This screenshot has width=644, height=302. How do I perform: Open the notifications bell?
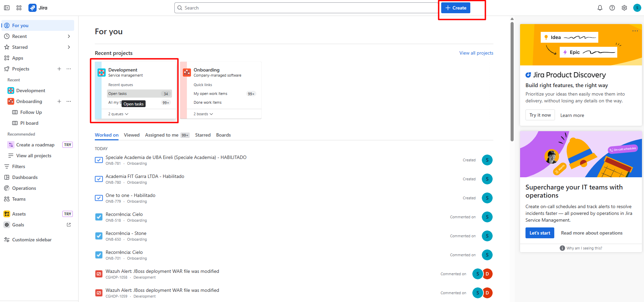600,8
